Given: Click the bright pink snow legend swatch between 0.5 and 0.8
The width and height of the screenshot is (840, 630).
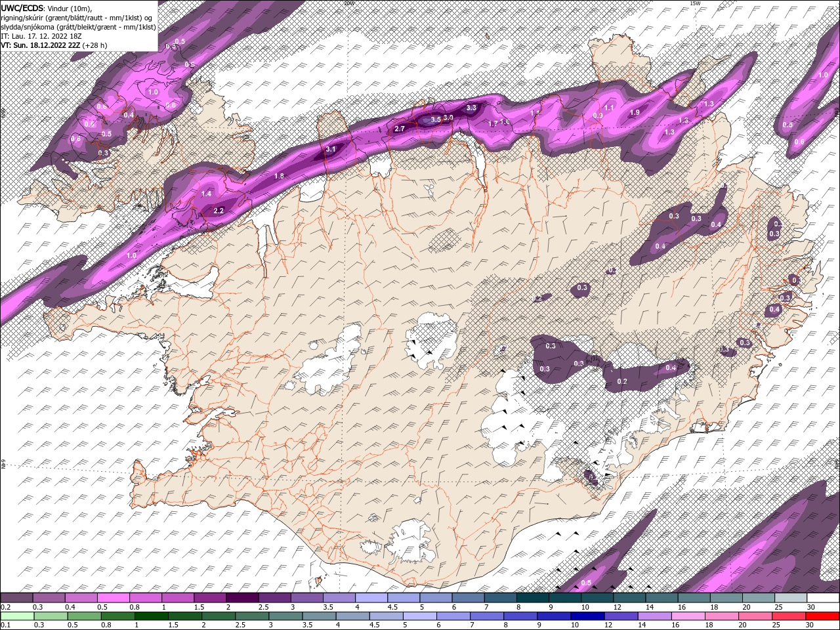Looking at the screenshot, I should pos(114,598).
